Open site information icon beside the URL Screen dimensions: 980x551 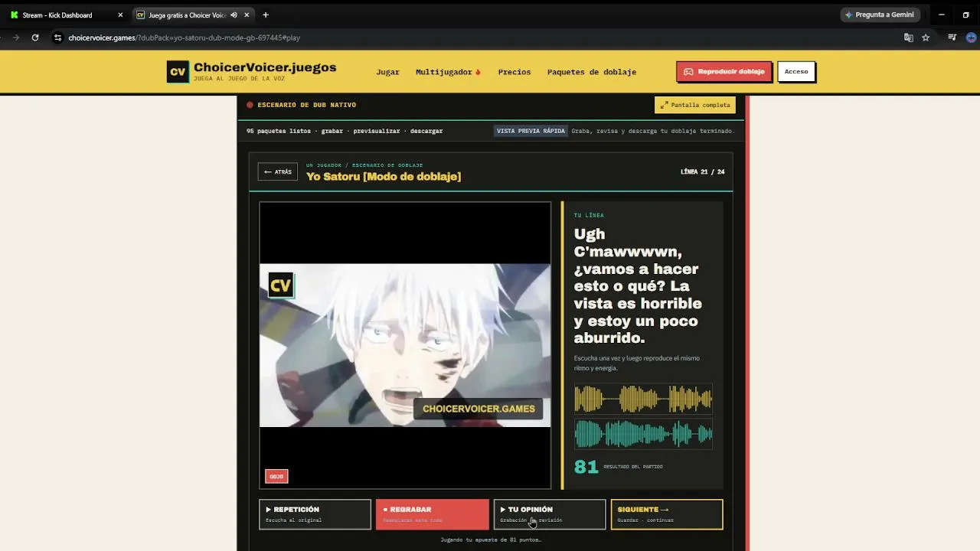(57, 37)
